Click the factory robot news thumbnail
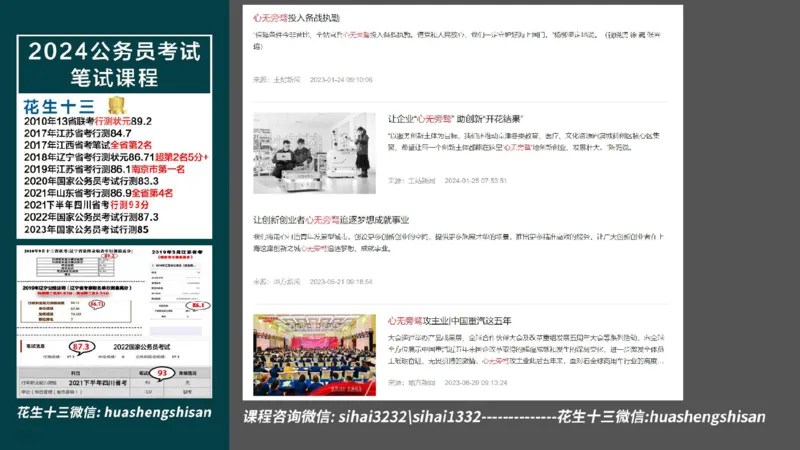 click(314, 153)
